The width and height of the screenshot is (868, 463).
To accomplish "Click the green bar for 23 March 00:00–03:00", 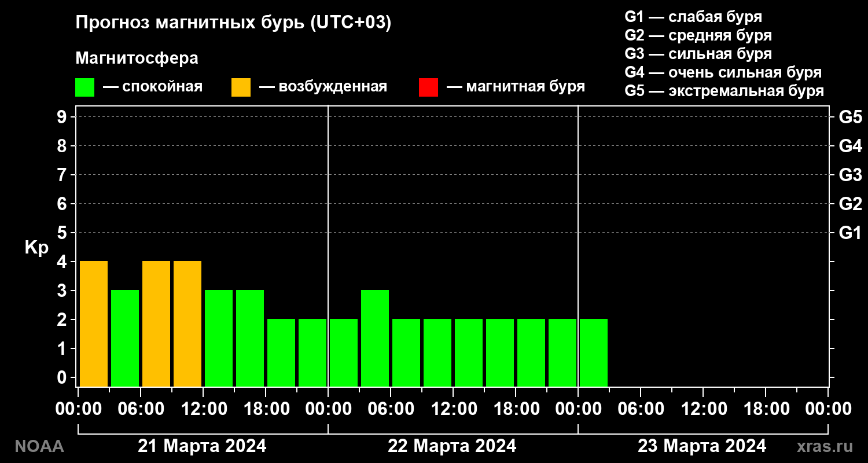I will (x=594, y=352).
